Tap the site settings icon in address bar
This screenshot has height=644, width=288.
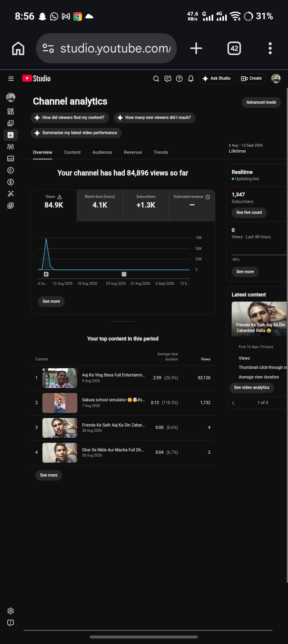(x=48, y=48)
